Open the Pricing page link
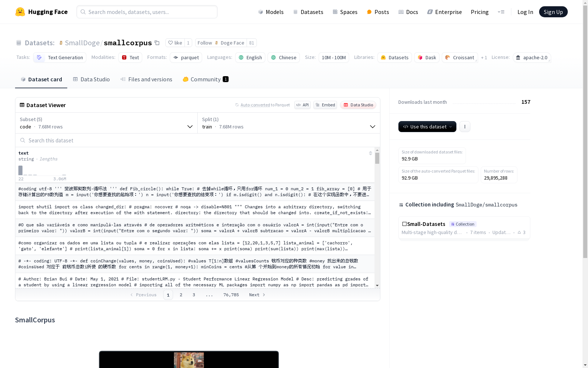This screenshot has height=368, width=588. coord(480,12)
